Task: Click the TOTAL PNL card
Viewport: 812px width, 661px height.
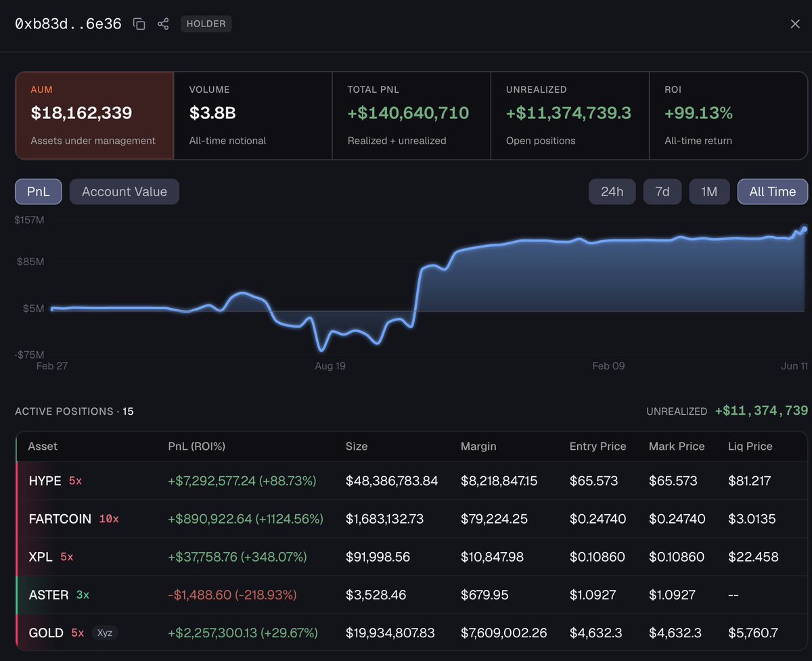Action: point(411,116)
